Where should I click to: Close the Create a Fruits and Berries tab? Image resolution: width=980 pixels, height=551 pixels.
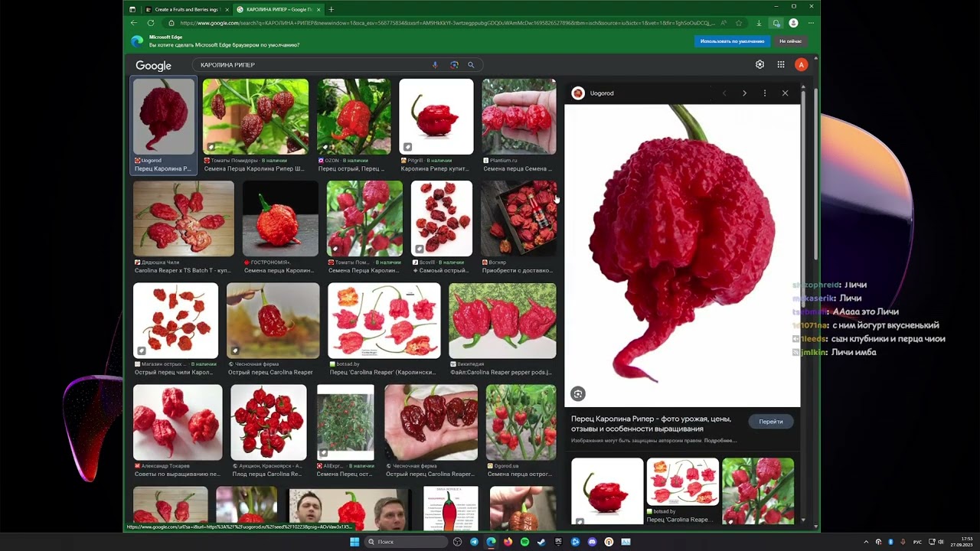(x=227, y=9)
